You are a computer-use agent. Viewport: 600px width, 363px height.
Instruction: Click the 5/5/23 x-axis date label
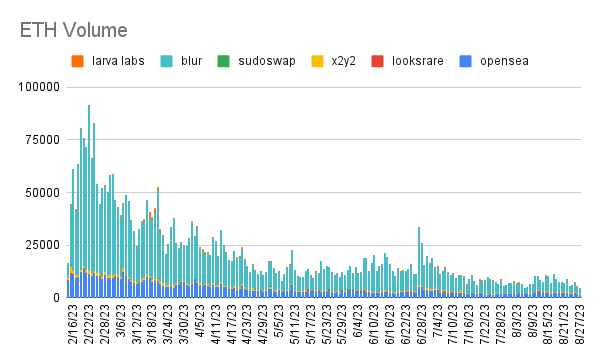point(279,321)
